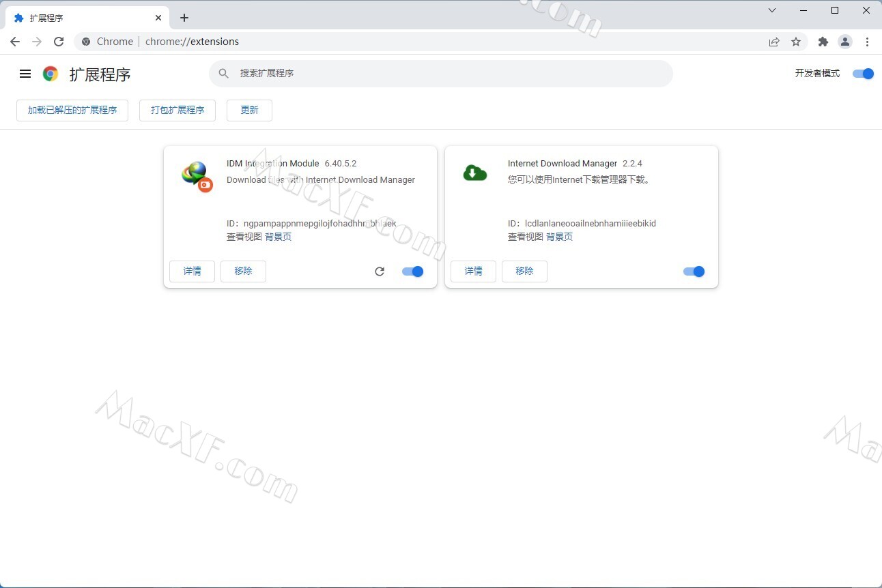Screen dimensions: 882x588
Task: Open the profile avatar icon
Action: click(845, 42)
